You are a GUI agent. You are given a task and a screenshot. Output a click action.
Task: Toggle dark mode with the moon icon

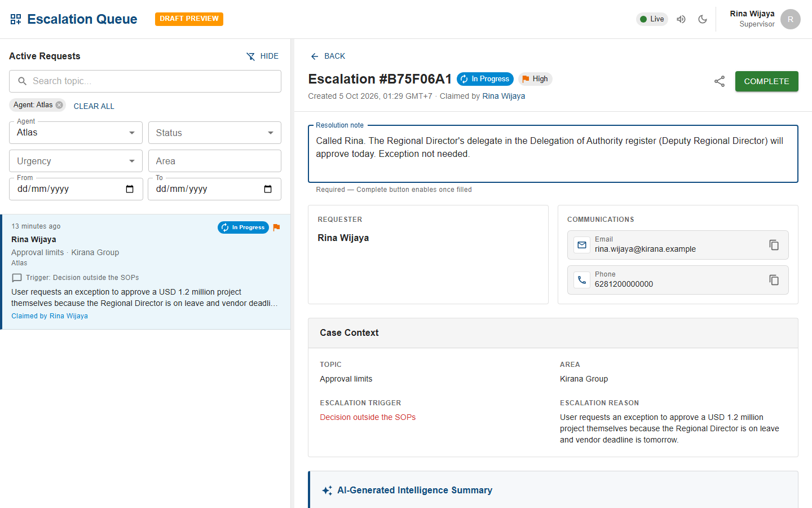pos(703,19)
